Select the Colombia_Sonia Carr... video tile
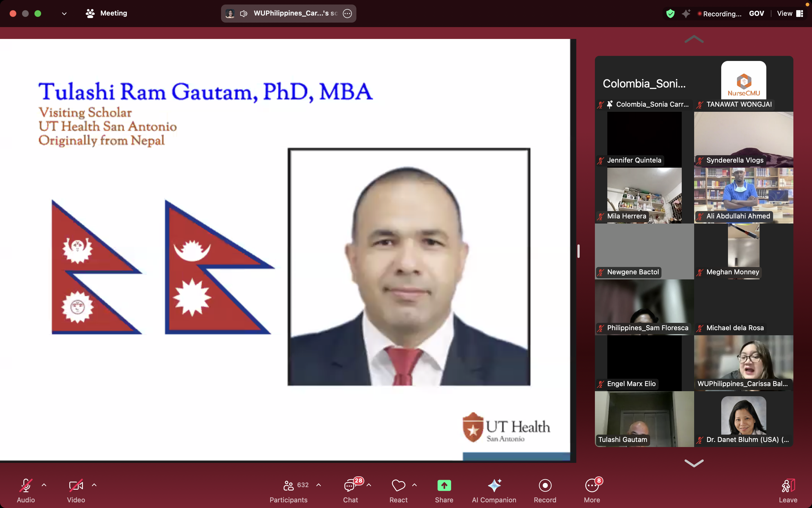The image size is (812, 508). click(x=644, y=84)
